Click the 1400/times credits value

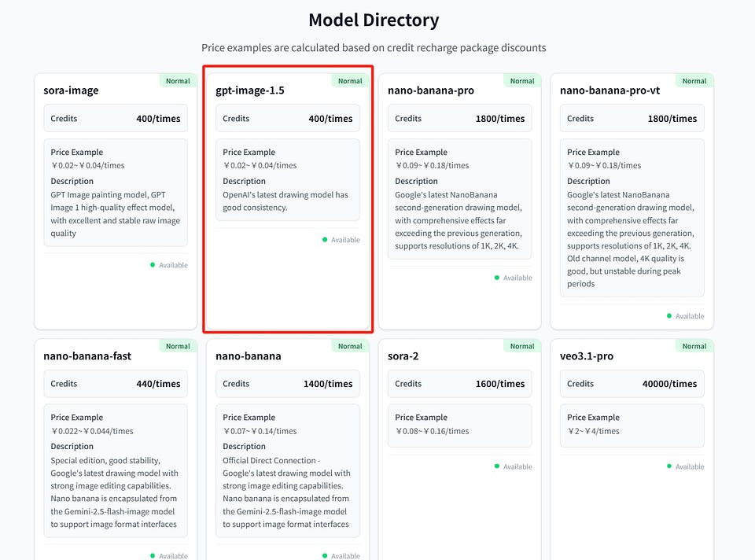pyautogui.click(x=328, y=384)
